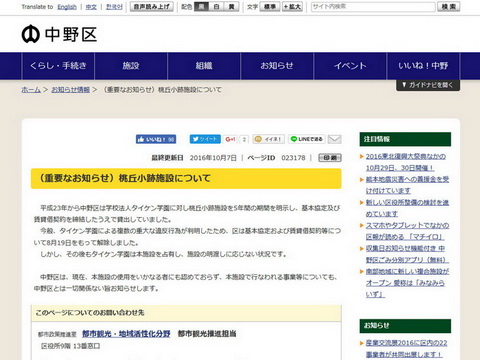
Task: Open 南部地域に新しい複合施設 link
Action: (x=407, y=283)
